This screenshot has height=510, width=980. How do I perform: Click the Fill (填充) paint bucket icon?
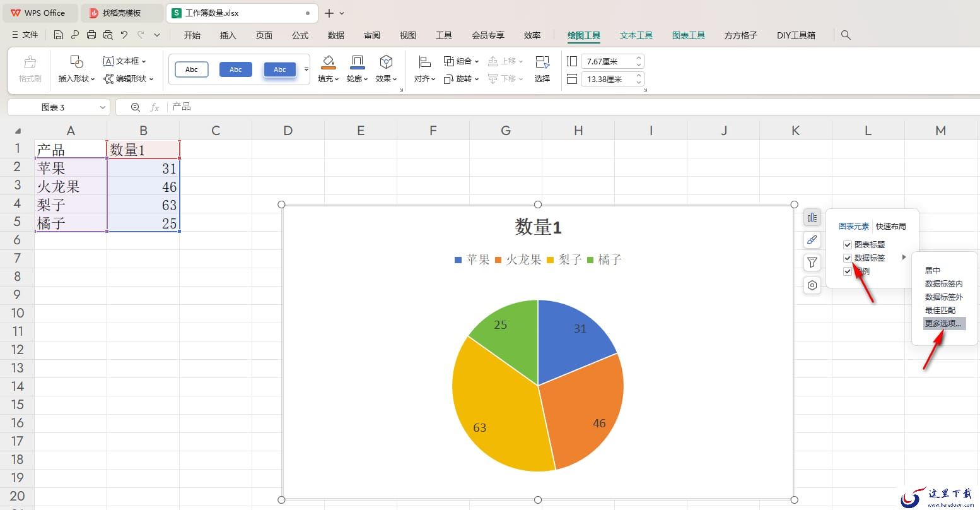pos(328,62)
